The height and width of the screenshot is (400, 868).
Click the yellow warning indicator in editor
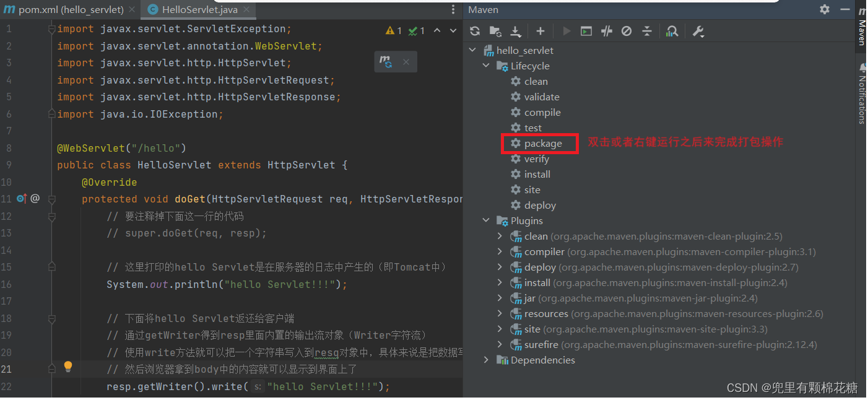click(394, 30)
